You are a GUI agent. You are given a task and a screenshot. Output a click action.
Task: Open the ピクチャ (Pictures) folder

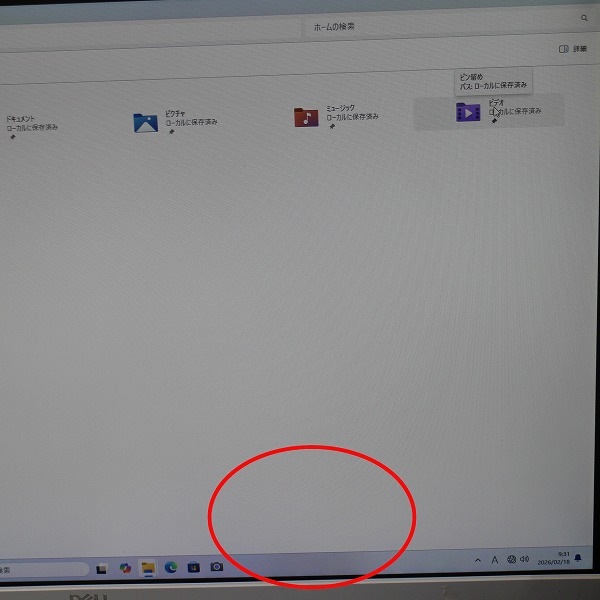tap(146, 122)
